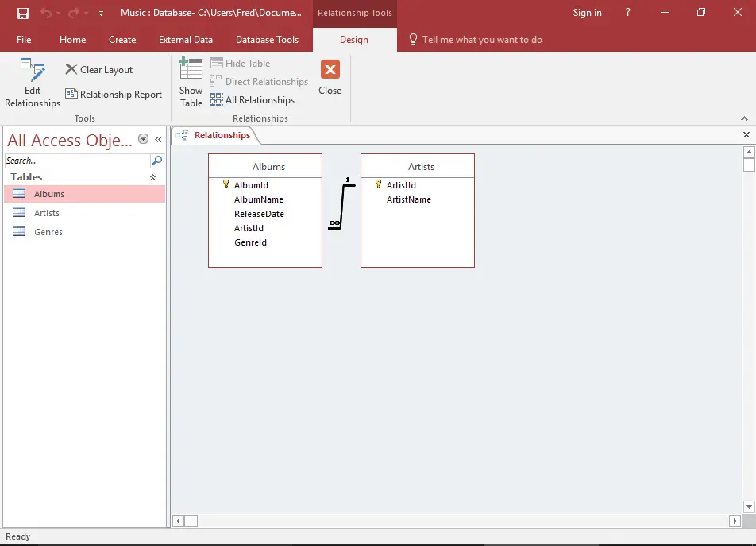Viewport: 756px width, 546px height.
Task: Select GenreId field in Albums box
Action: [250, 242]
